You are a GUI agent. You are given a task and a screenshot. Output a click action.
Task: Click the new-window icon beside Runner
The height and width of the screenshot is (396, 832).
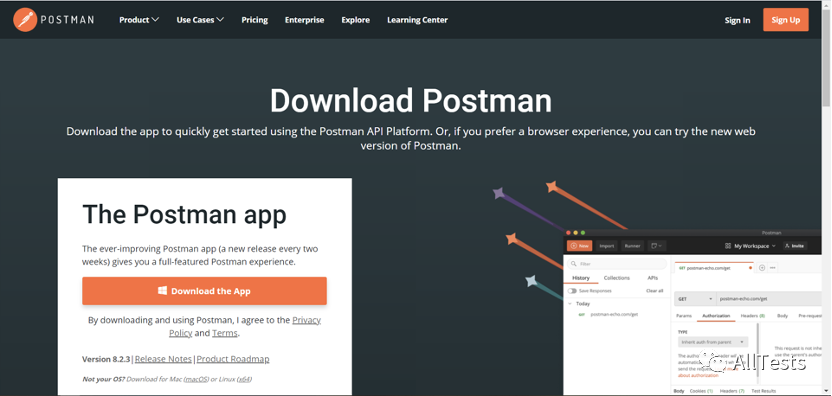coord(657,246)
